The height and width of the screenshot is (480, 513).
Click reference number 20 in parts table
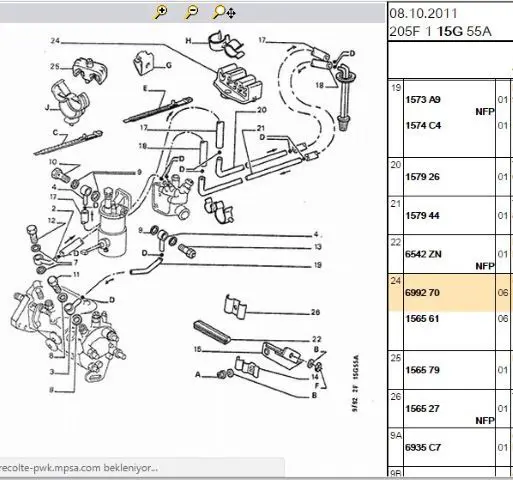point(396,165)
